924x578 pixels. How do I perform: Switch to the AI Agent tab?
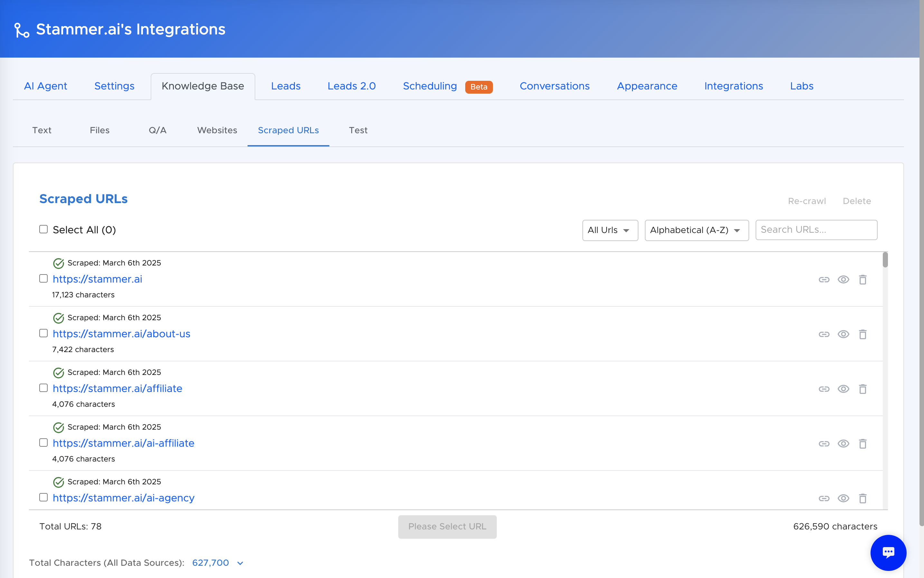click(45, 86)
